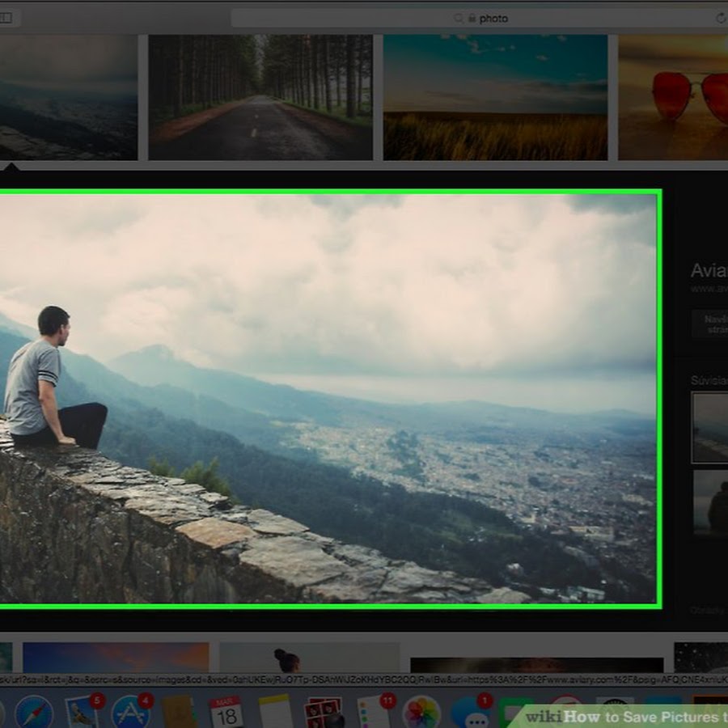Select the second related image with silhouette
728x728 pixels.
click(x=709, y=502)
